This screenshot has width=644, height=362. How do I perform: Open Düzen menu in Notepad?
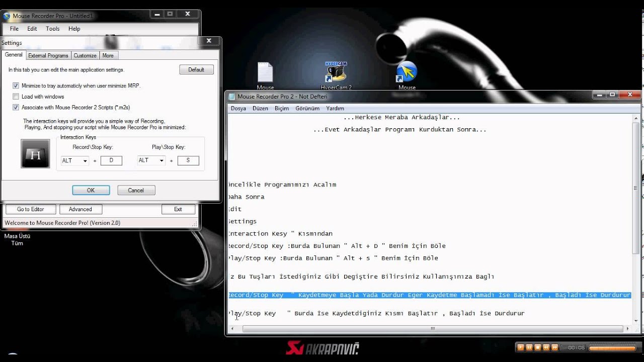(260, 108)
